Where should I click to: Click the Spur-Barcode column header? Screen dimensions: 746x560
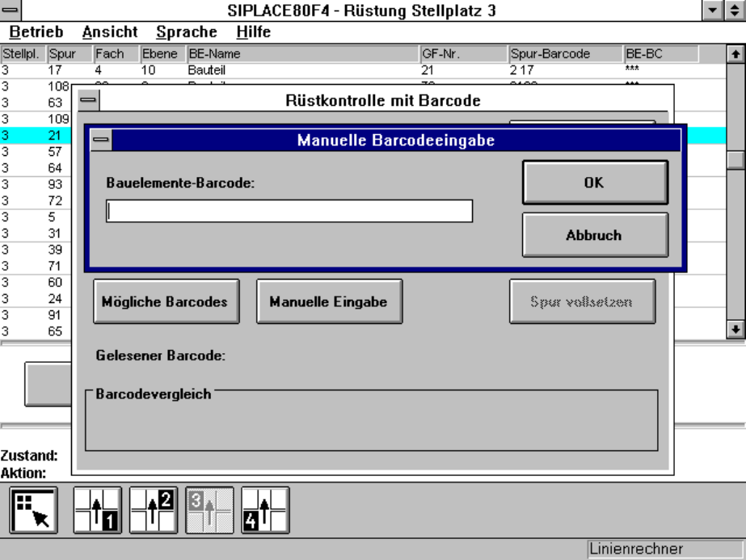point(566,54)
